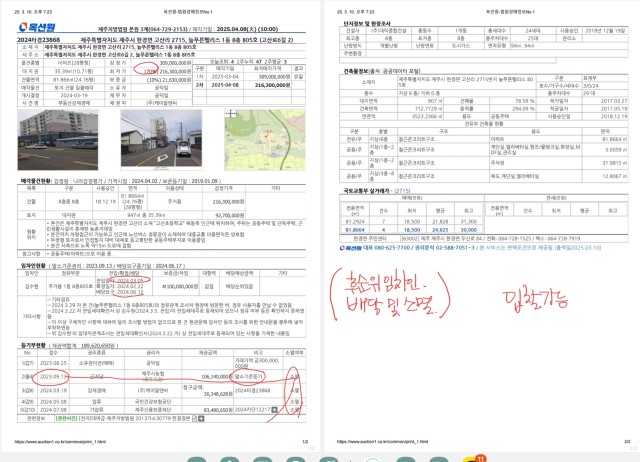Click the 매각물건현황 section heading
This screenshot has height=462, width=640.
[36, 181]
